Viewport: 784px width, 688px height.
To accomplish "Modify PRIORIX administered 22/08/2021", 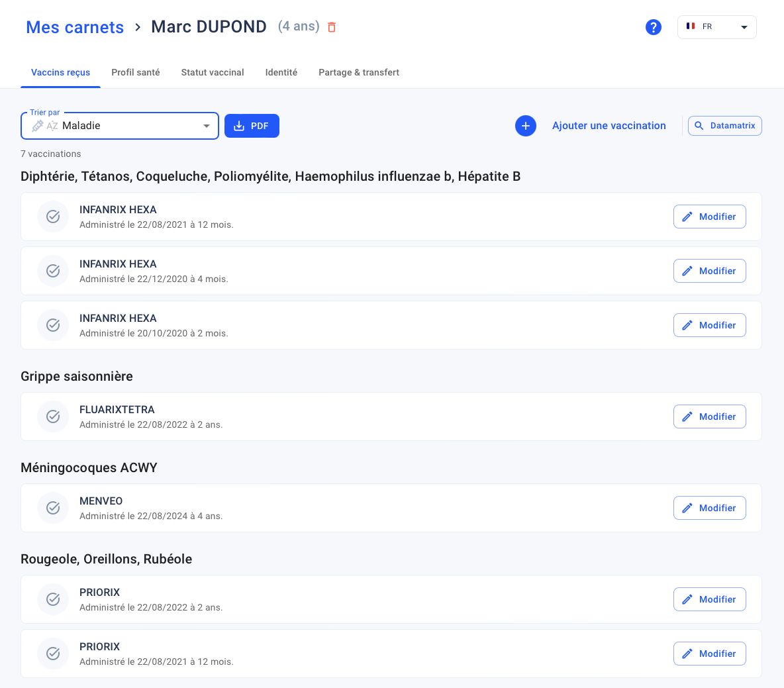I will pos(709,654).
